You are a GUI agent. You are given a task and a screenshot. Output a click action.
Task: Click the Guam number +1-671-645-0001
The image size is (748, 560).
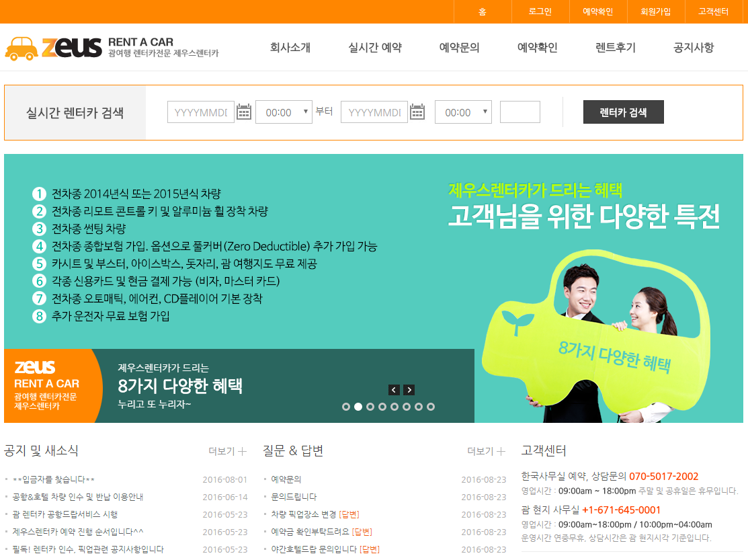tap(621, 510)
